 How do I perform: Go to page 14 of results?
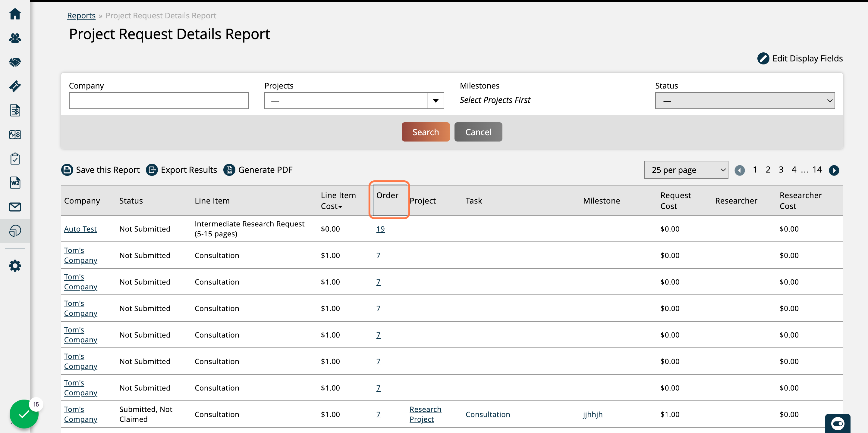coord(817,169)
